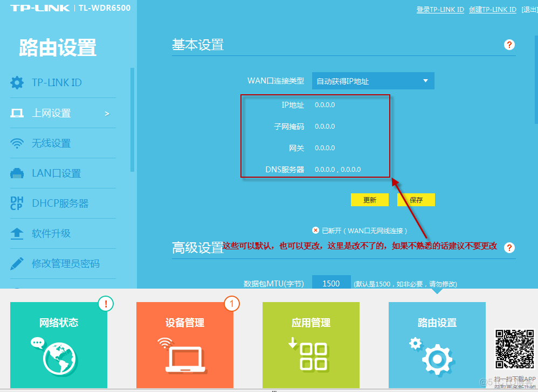This screenshot has width=538, height=392.
Task: Click the 退出 logout link
Action: (x=529, y=10)
